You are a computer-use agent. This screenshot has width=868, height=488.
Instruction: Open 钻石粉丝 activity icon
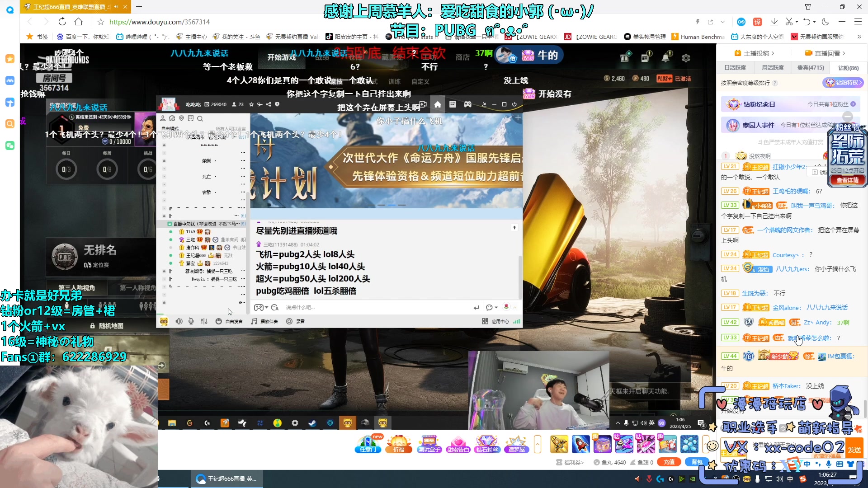point(487,444)
